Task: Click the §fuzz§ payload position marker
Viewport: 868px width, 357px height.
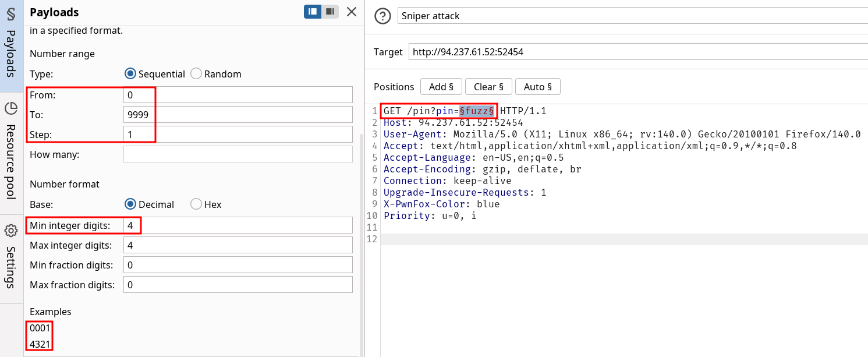Action: [477, 111]
